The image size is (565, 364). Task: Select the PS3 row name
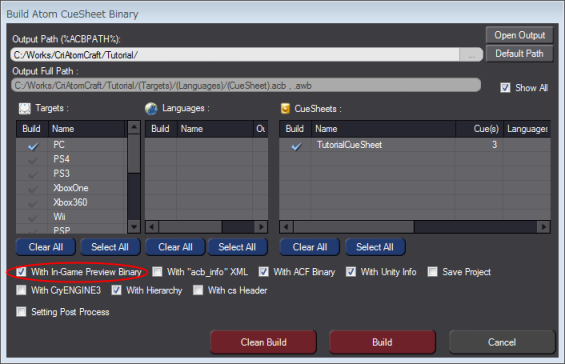61,174
